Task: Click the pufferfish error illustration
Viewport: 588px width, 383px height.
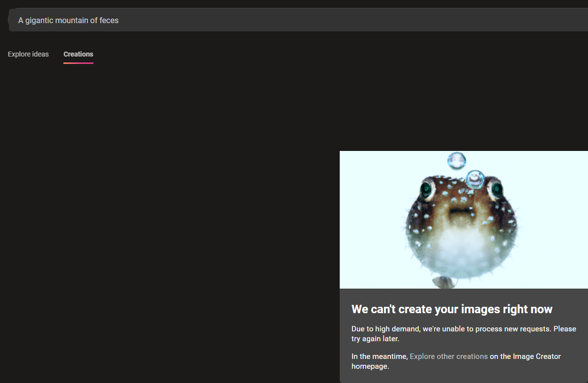Action: (464, 220)
